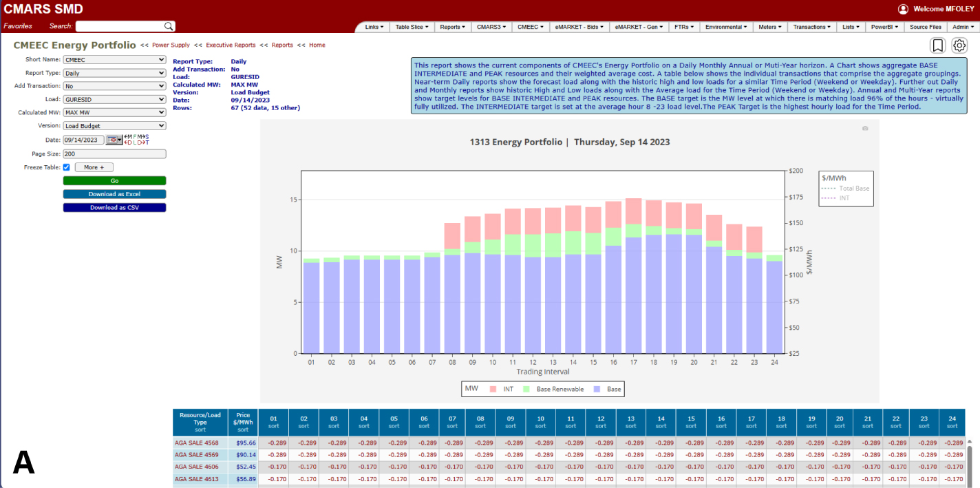980x488 pixels.
Task: Sort the table by hour 01 column
Action: point(273,426)
